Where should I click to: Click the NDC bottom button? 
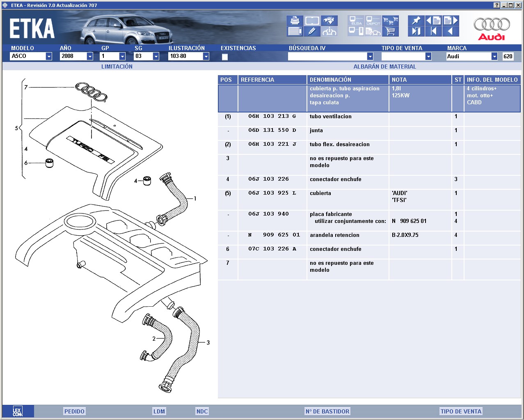point(202,411)
